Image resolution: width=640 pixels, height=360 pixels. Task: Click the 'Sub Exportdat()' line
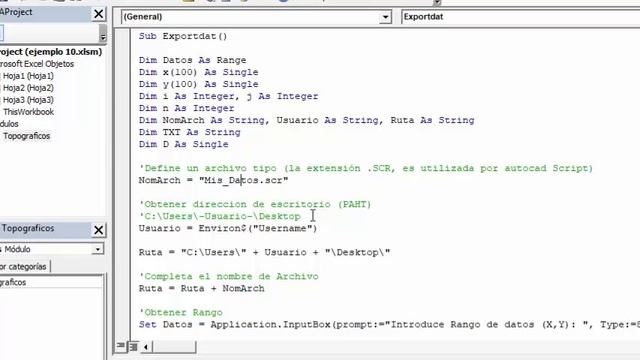click(183, 36)
